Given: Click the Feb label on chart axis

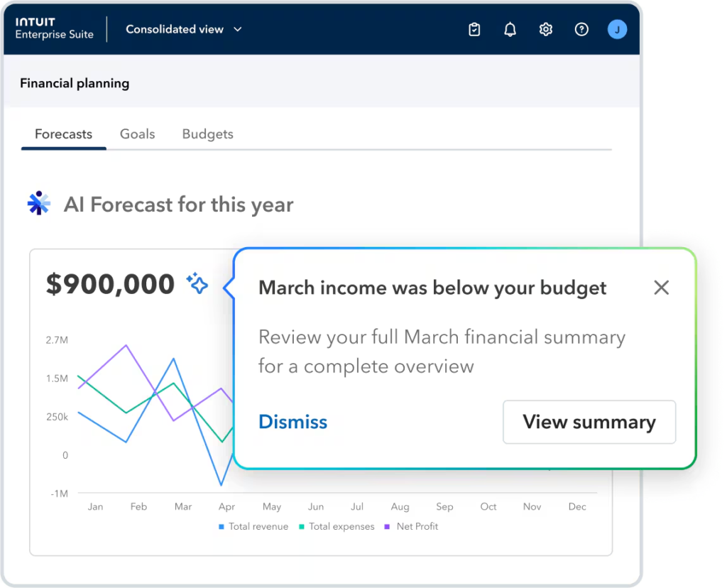Looking at the screenshot, I should coord(138,506).
